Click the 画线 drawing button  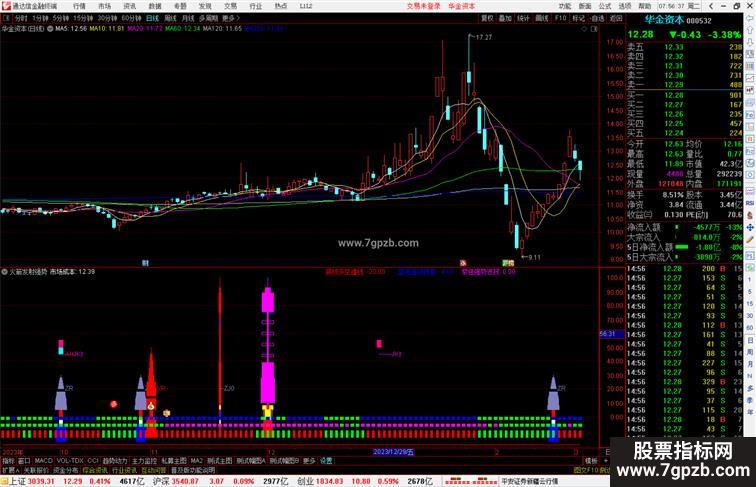click(542, 18)
